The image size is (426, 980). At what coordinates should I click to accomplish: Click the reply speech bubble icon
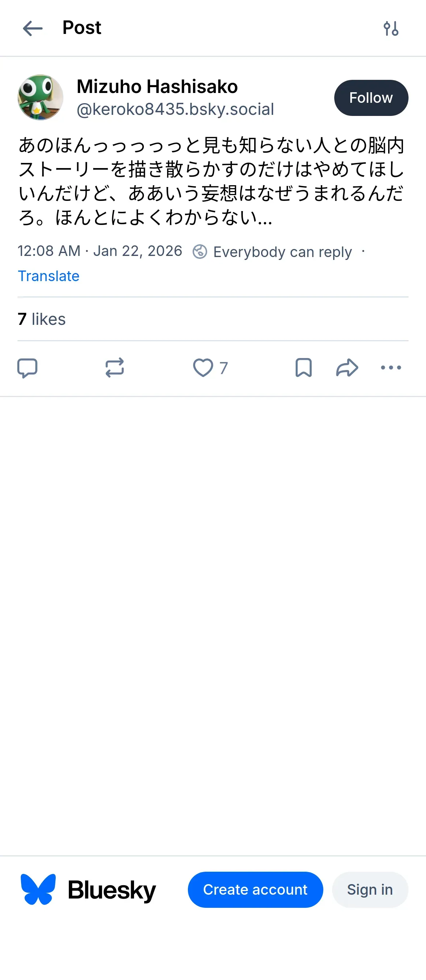(x=27, y=368)
